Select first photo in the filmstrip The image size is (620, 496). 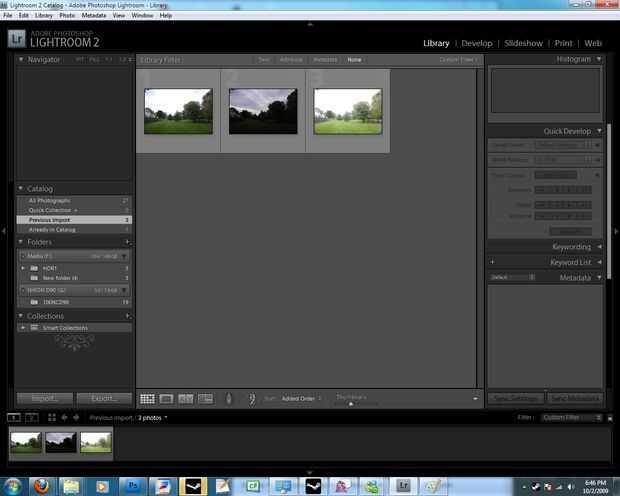26,443
